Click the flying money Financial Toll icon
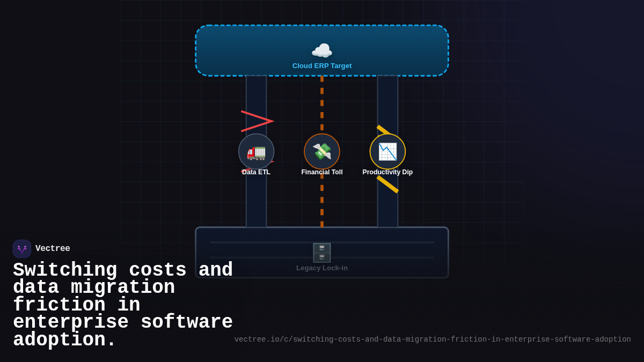Screen dimensions: 644x362 tap(321, 152)
